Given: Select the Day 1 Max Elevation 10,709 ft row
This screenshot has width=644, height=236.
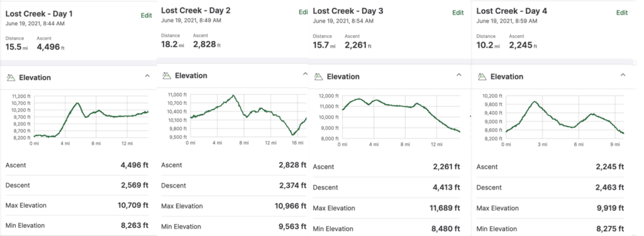Looking at the screenshot, I should click(x=77, y=205).
